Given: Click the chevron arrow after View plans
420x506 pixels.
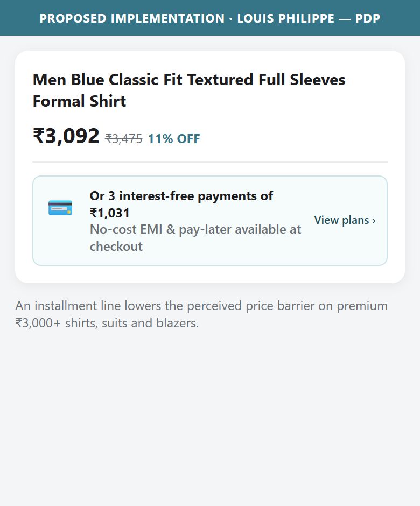Looking at the screenshot, I should (374, 221).
